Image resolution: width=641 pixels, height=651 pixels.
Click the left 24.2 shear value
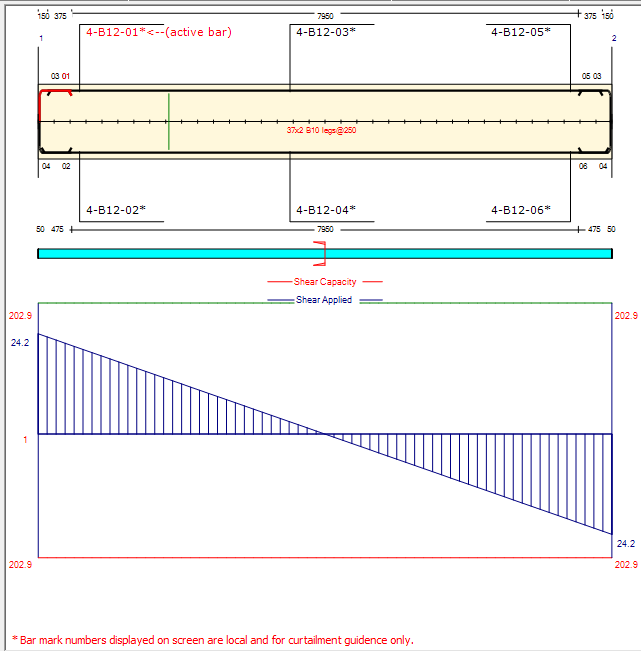20,343
